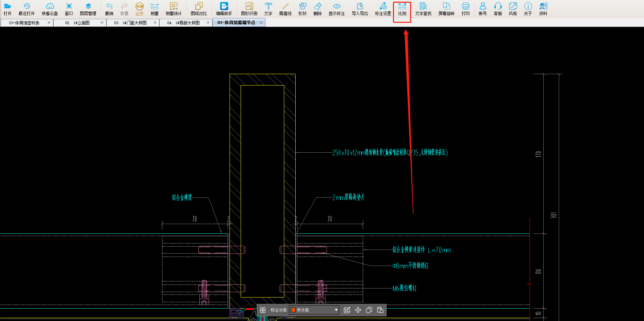644x321 pixels.
Task: Click the 恢复 redo button
Action: [124, 9]
